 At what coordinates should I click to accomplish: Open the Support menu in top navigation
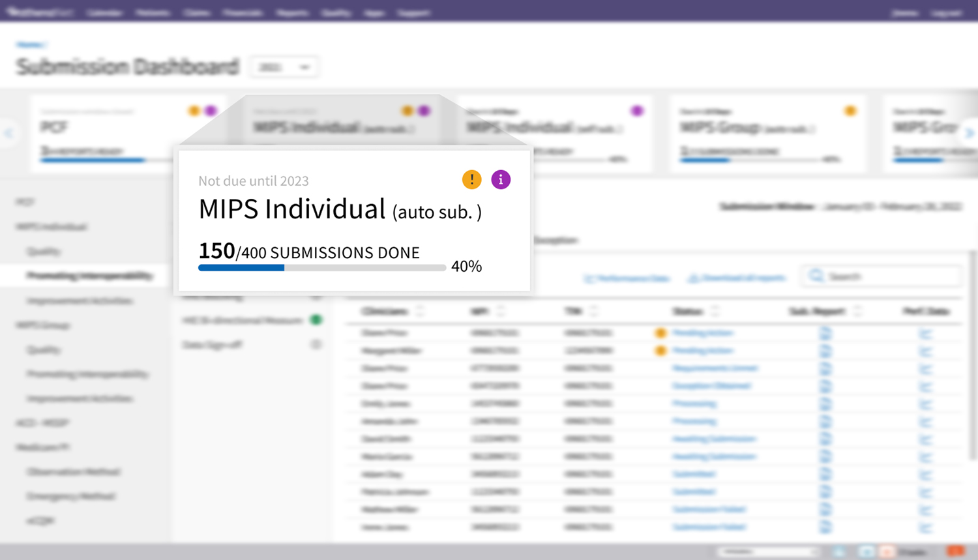point(413,12)
